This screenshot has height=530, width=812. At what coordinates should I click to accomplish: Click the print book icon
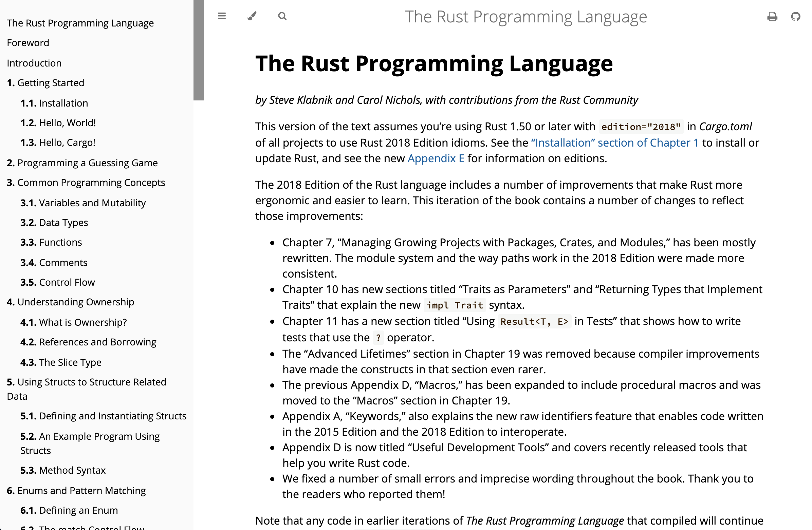tap(772, 16)
